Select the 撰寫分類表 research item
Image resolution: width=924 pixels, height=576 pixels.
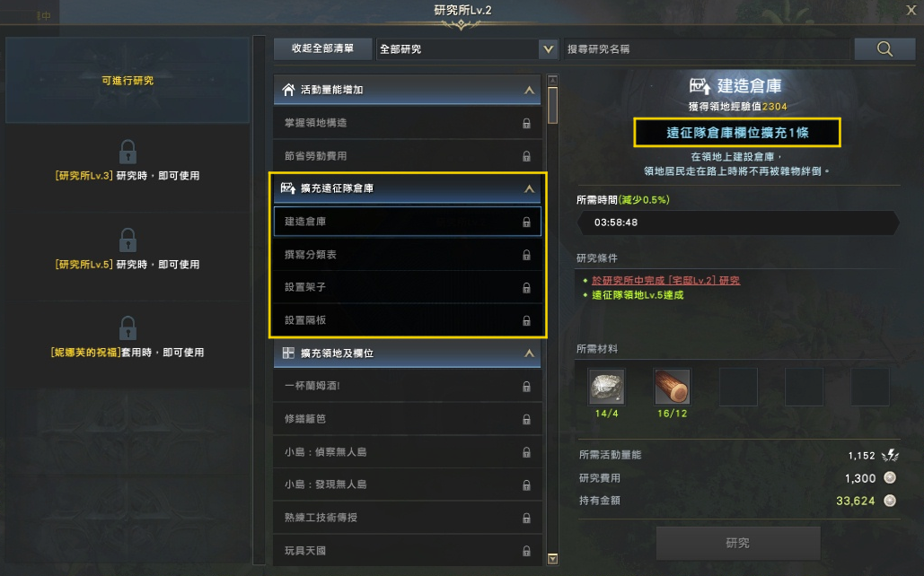tap(407, 255)
